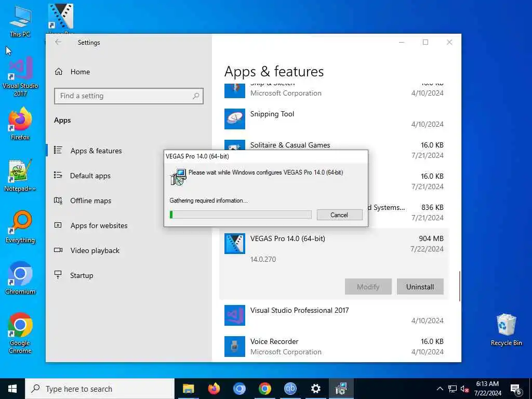Maximize the Settings window

pos(425,42)
